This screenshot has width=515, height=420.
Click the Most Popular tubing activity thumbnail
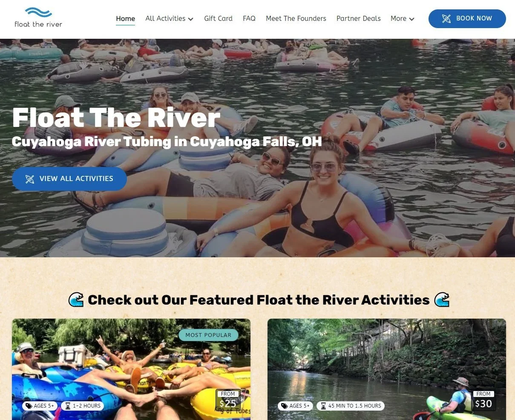131,369
